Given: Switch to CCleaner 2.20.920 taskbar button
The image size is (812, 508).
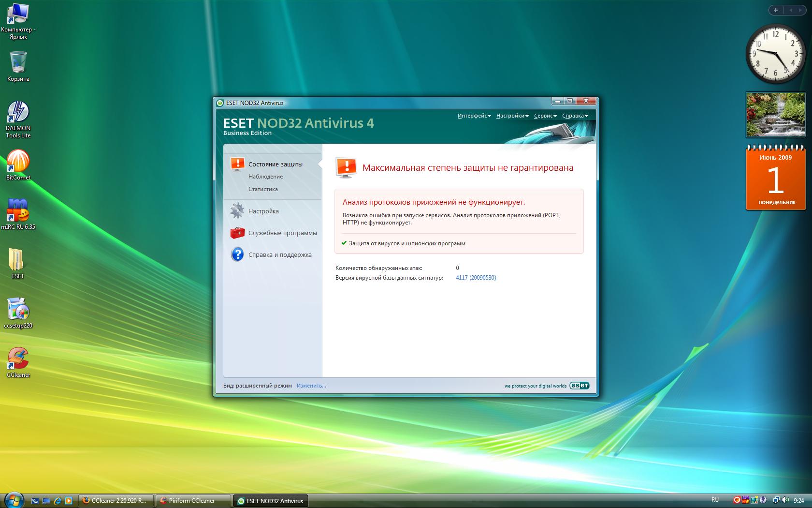Looking at the screenshot, I should pos(116,501).
